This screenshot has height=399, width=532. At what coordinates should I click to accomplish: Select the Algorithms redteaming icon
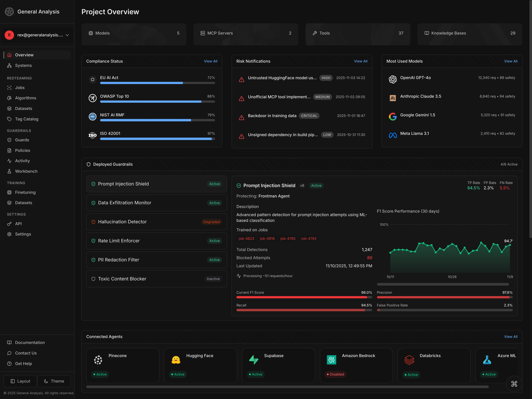click(x=9, y=98)
